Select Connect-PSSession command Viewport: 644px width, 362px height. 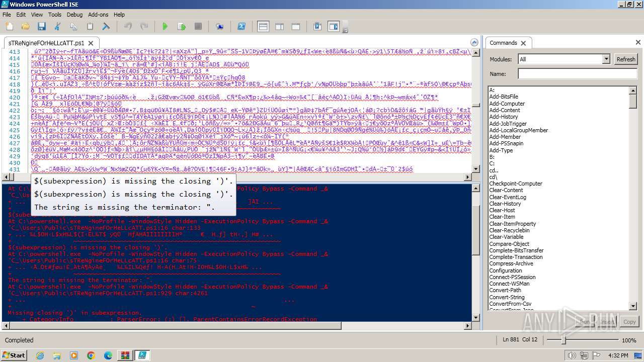point(512,277)
